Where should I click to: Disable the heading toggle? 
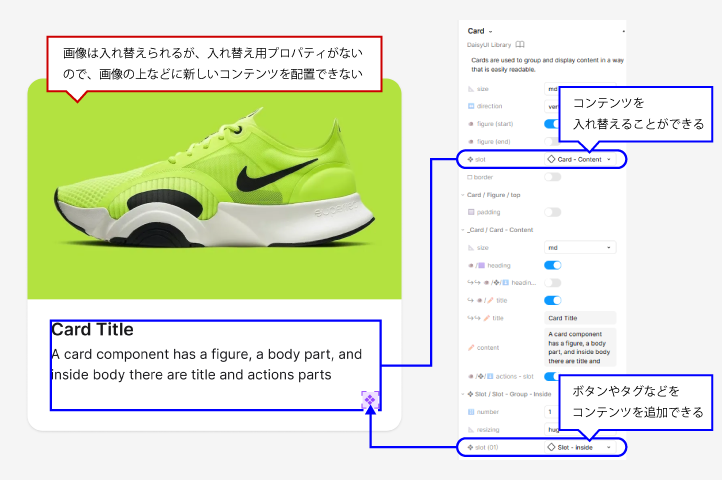(552, 265)
